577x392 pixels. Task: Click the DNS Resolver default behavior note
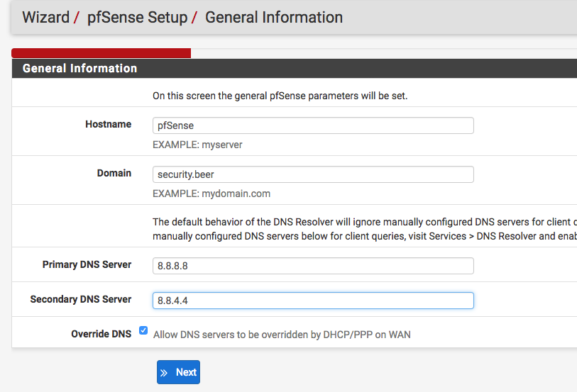point(365,229)
